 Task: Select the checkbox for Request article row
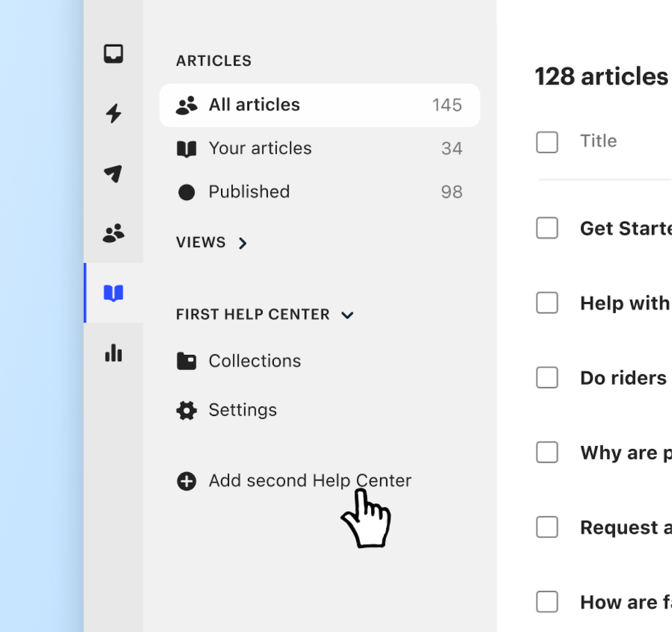(547, 527)
